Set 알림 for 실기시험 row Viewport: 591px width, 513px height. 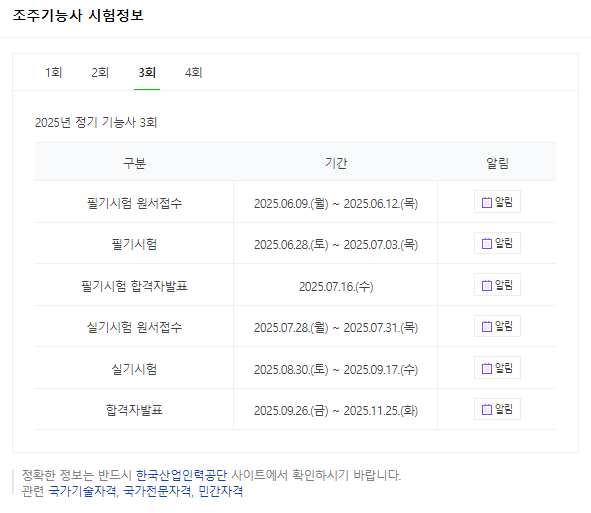497,368
